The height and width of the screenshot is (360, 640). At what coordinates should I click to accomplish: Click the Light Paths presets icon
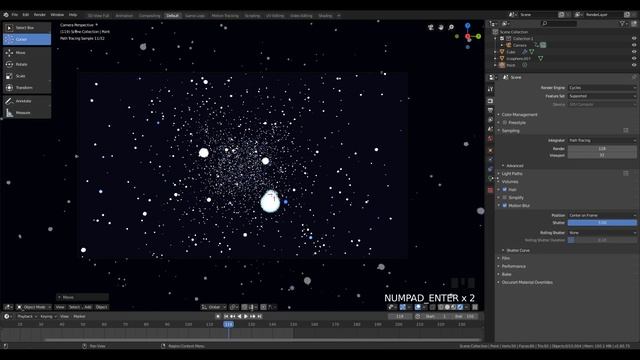[x=626, y=173]
